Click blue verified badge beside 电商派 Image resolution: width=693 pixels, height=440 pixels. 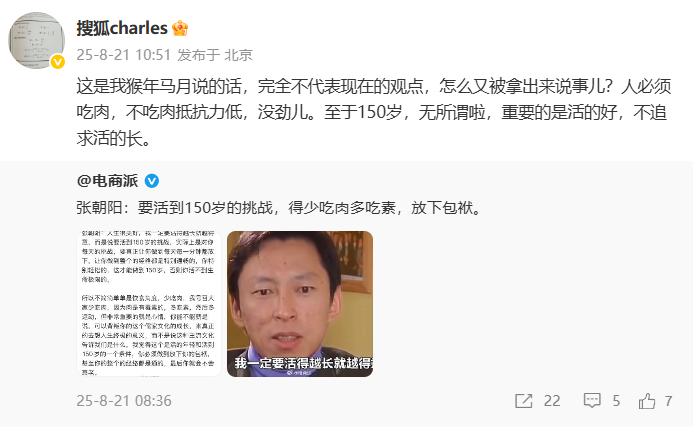(152, 181)
